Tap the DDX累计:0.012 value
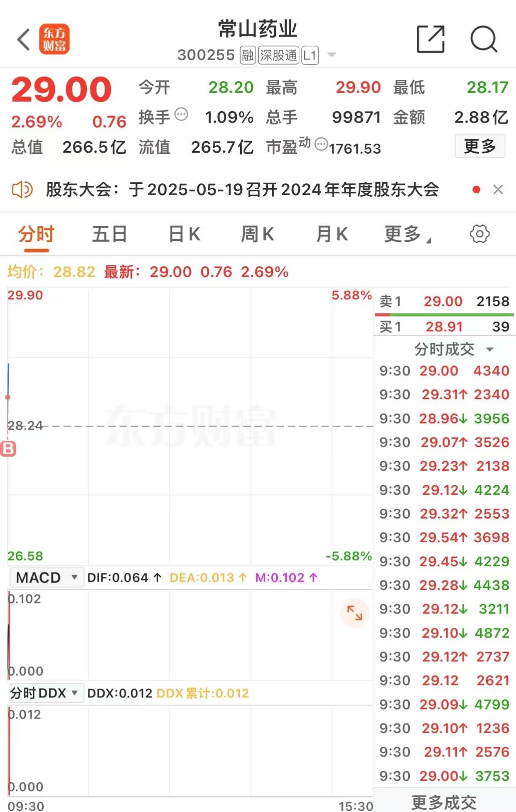 click(x=203, y=693)
